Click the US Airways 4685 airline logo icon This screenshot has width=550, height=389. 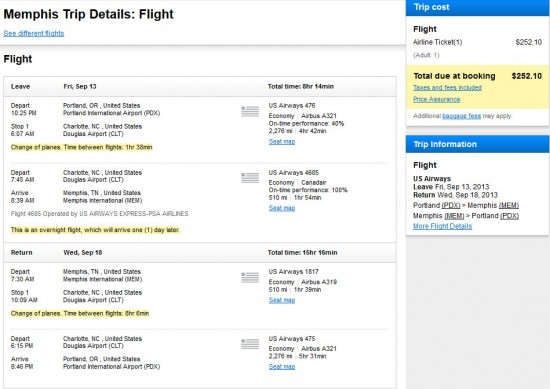click(250, 178)
